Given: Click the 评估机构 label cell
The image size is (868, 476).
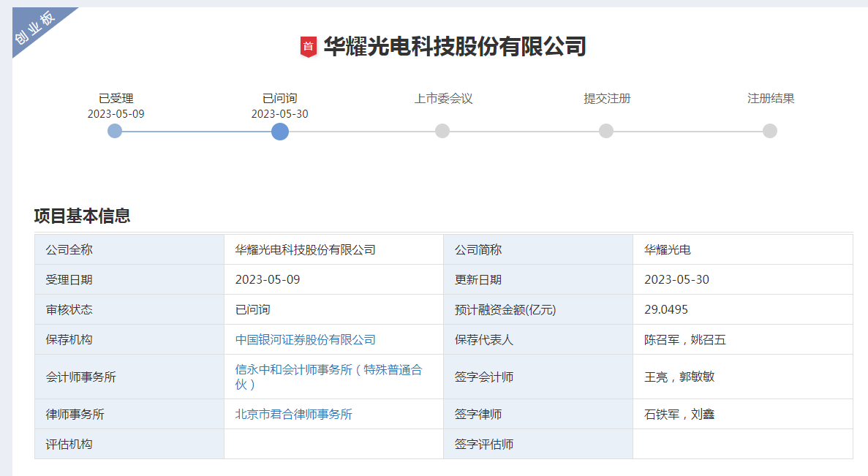Looking at the screenshot, I should tap(129, 444).
